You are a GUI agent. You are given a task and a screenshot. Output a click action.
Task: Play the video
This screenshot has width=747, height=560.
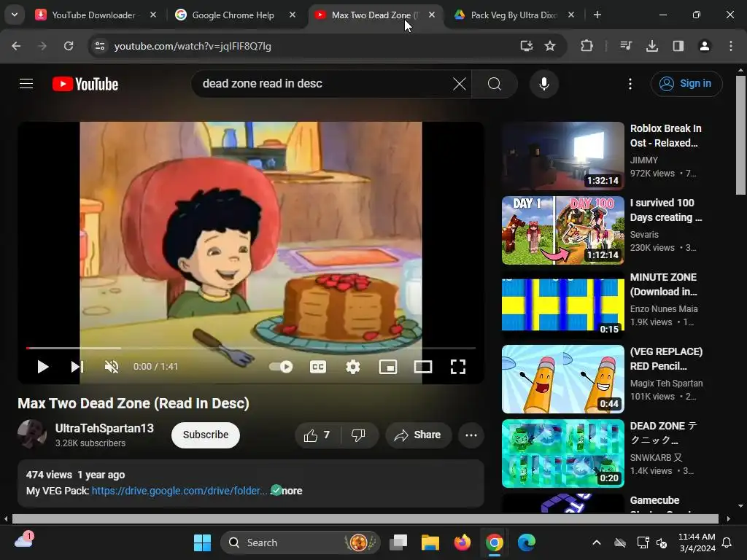43,367
